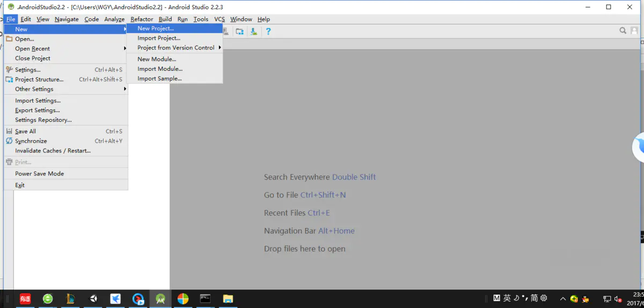
Task: Open the video player taskbar icon
Action: coord(138,299)
